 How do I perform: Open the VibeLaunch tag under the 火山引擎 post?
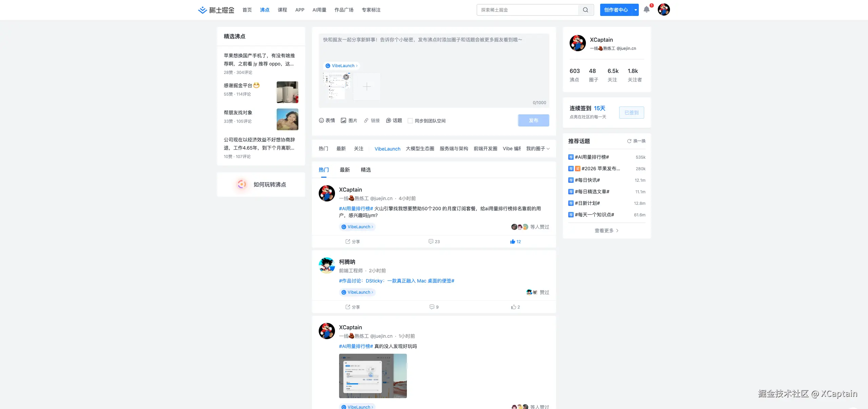[x=357, y=227]
